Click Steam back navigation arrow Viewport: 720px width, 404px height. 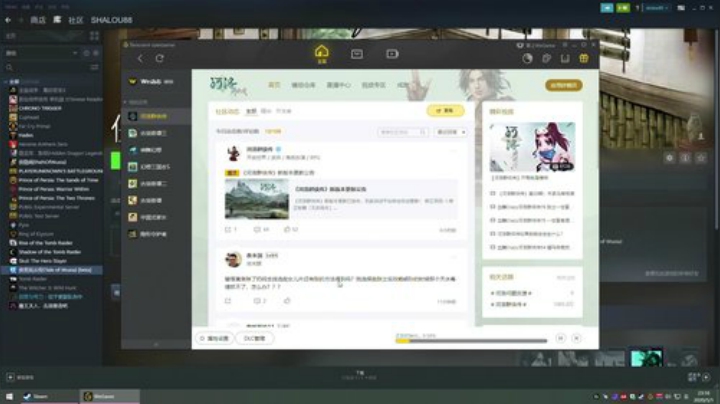pyautogui.click(x=8, y=20)
